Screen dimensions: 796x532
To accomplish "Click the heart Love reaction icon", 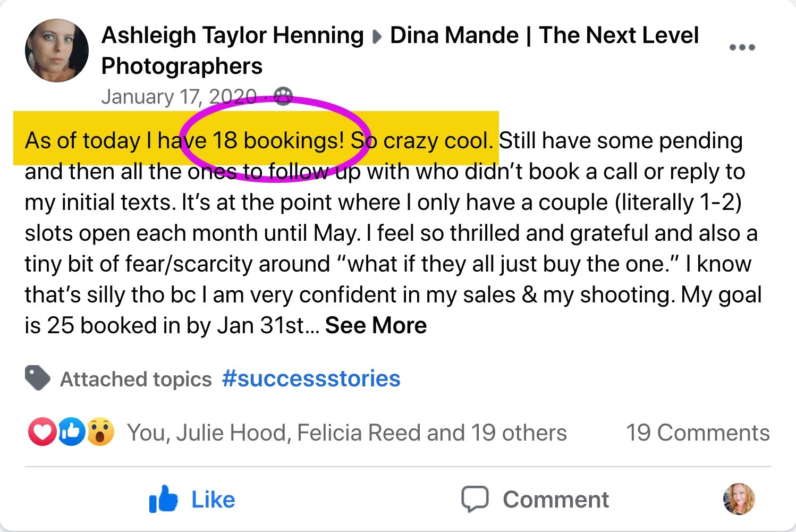I will click(42, 432).
